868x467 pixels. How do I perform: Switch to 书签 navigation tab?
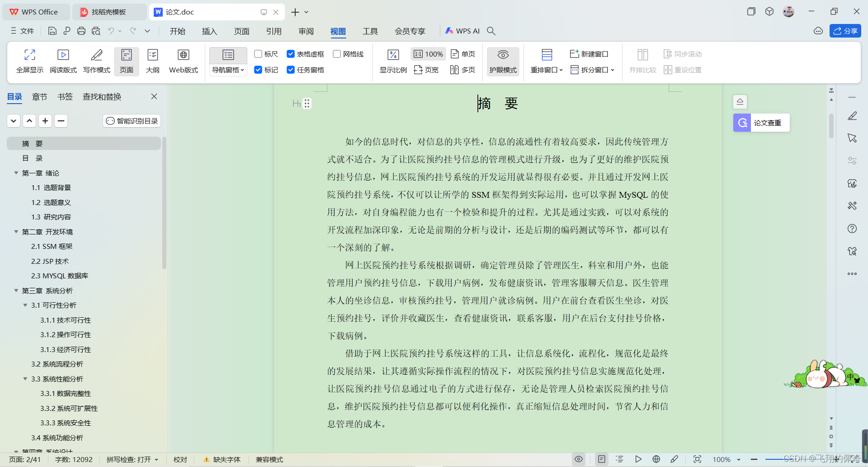coord(65,96)
